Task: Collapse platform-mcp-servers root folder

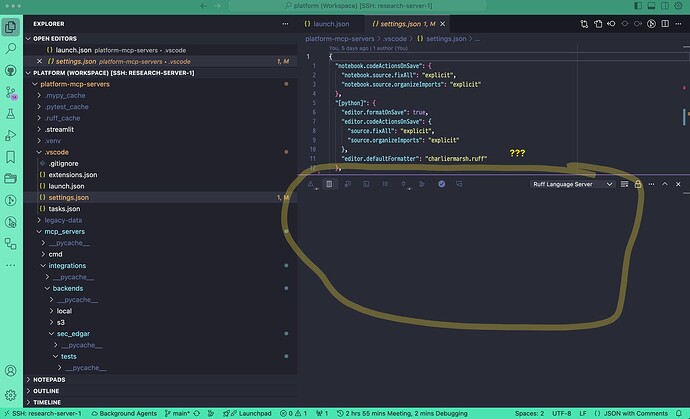Action: 160,84
